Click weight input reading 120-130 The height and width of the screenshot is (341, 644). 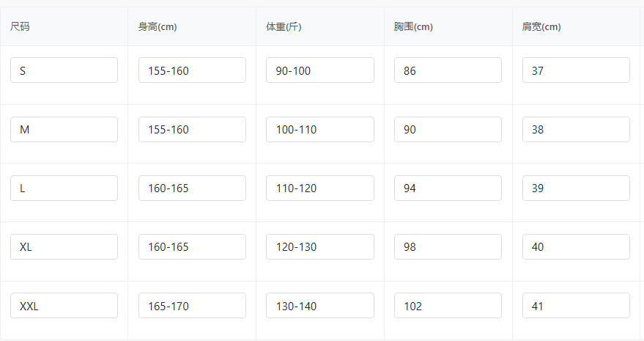click(320, 246)
